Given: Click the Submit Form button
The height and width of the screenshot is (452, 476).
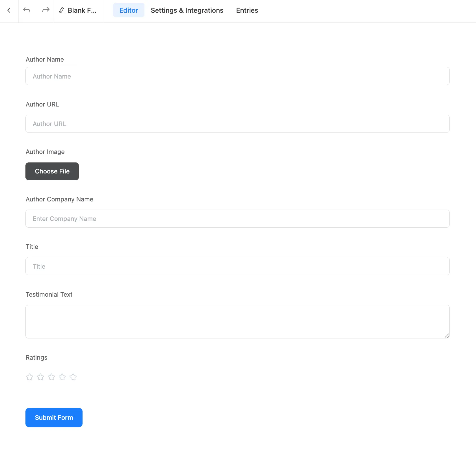Looking at the screenshot, I should (54, 418).
